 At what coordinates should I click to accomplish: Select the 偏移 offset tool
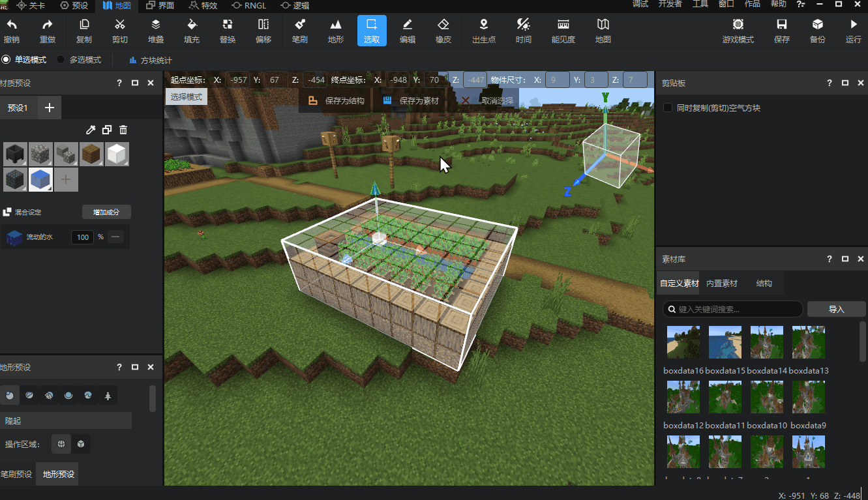263,31
